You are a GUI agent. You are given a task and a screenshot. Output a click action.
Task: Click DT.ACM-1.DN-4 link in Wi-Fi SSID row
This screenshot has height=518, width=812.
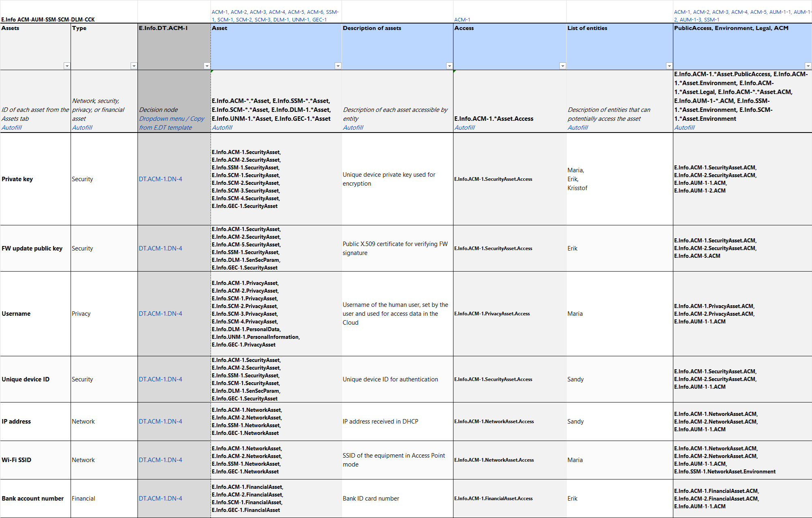[x=161, y=460]
